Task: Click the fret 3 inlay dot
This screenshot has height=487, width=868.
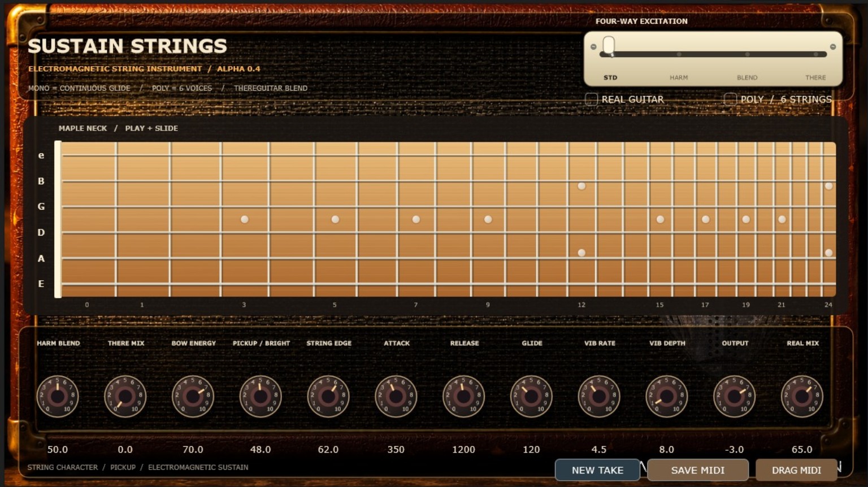Action: [245, 219]
